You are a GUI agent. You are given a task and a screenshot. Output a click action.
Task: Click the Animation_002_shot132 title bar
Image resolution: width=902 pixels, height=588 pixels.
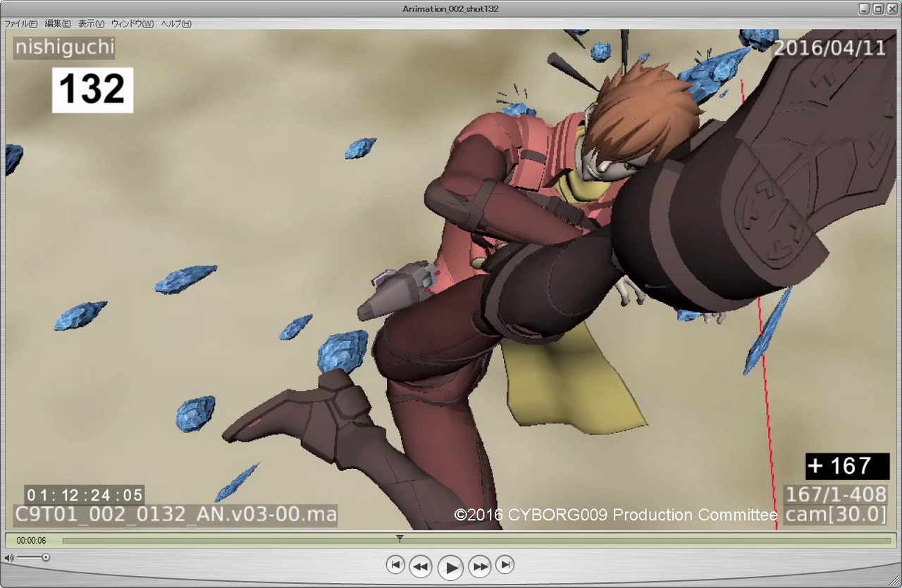pos(451,8)
